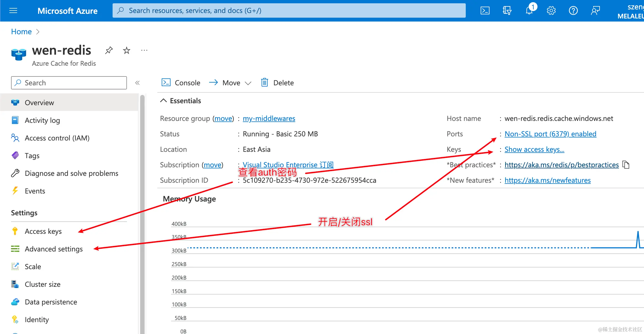Mark wen-redis as favorite with star
Image resolution: width=644 pixels, height=334 pixels.
127,51
